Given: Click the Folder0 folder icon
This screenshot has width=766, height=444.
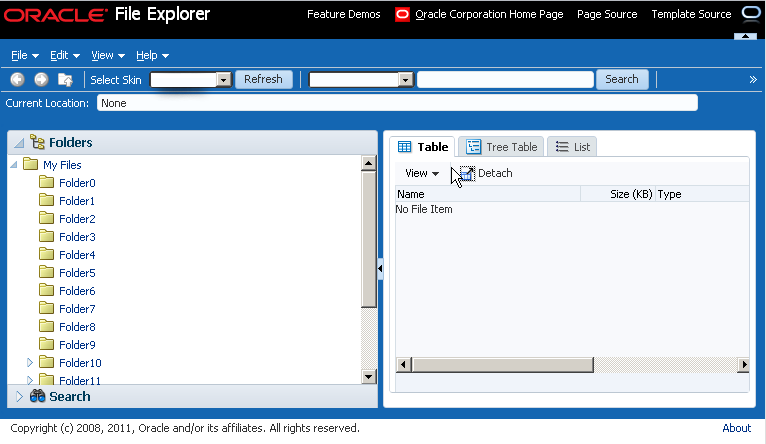Looking at the screenshot, I should tap(46, 182).
